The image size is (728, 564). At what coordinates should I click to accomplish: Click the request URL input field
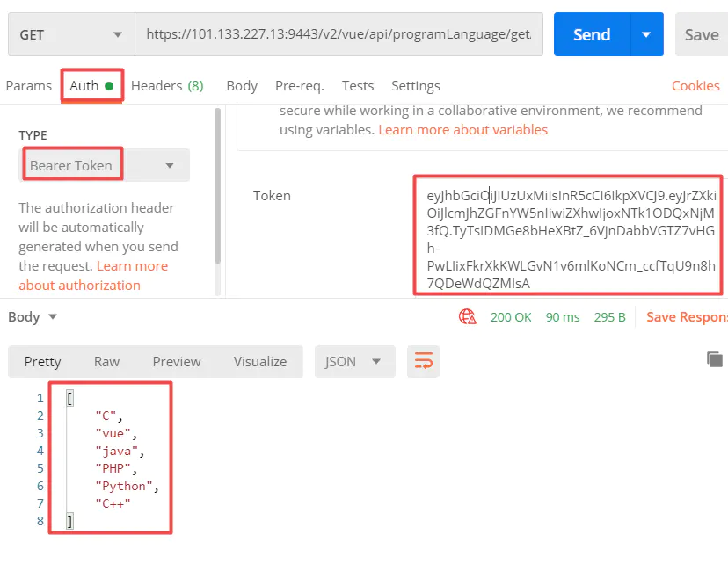coord(339,34)
